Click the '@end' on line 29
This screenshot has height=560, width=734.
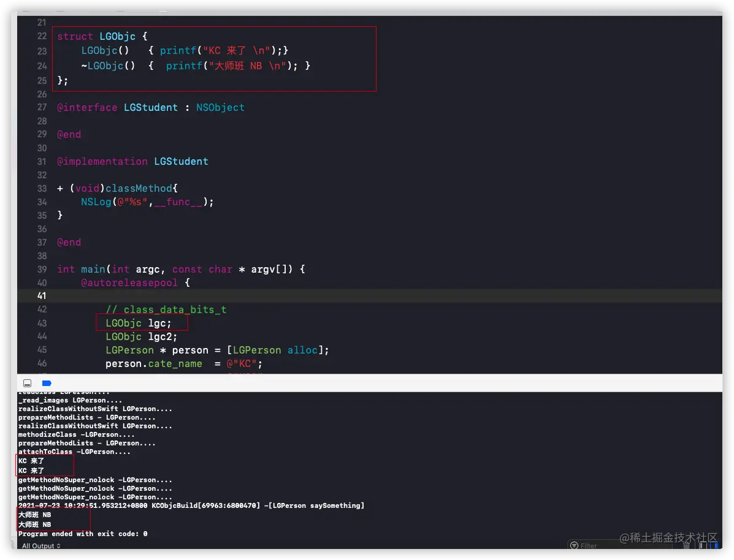69,135
